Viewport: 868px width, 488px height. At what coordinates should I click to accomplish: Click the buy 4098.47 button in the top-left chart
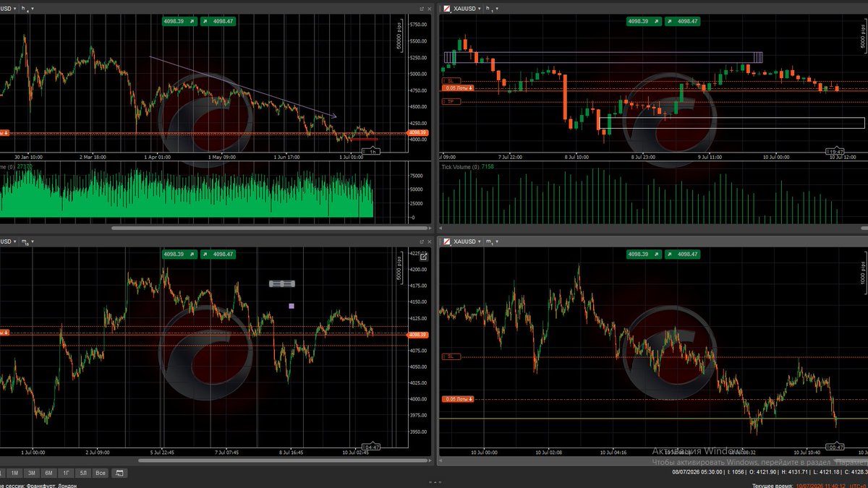tap(218, 22)
